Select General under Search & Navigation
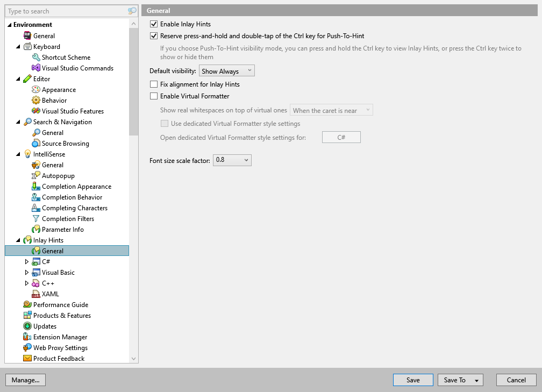 point(53,133)
